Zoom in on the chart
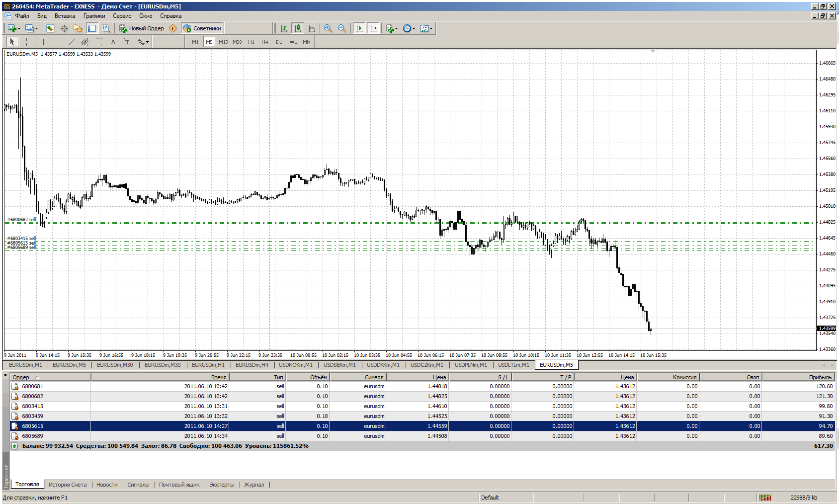Viewport: 839px width, 504px height. tap(328, 28)
